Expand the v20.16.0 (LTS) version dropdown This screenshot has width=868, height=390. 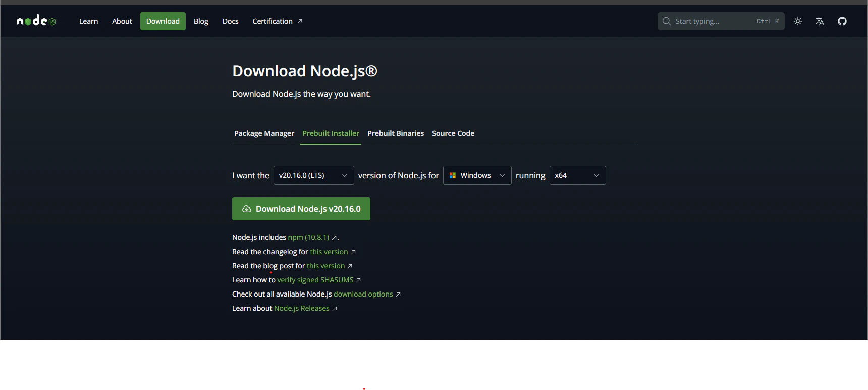click(x=313, y=175)
